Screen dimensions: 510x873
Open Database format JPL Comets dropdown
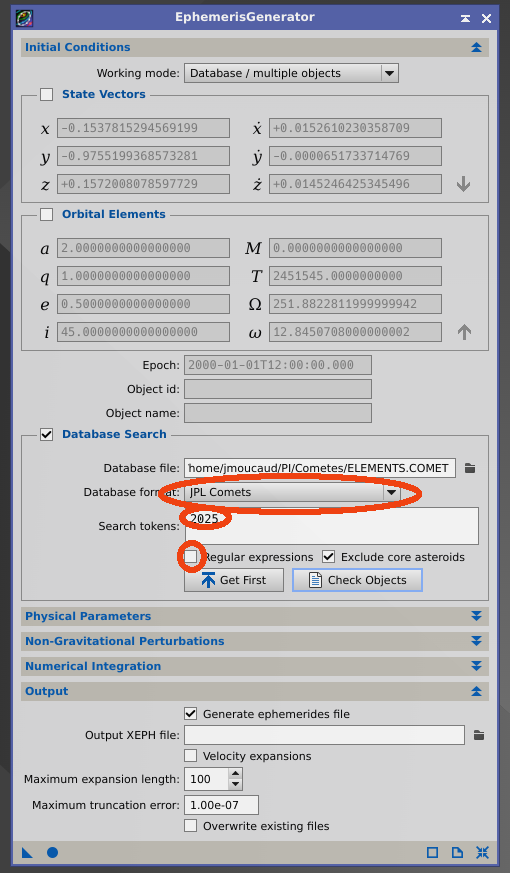[x=292, y=492]
